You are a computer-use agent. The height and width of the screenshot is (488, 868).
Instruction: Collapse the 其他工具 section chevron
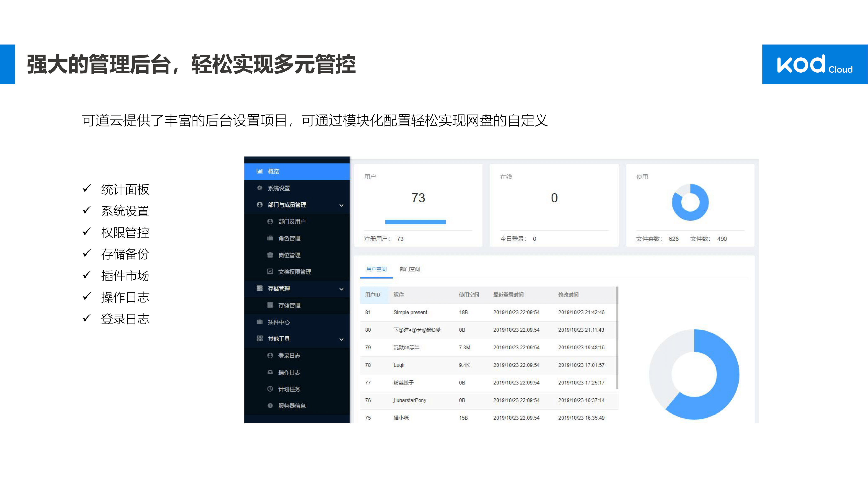coord(341,339)
